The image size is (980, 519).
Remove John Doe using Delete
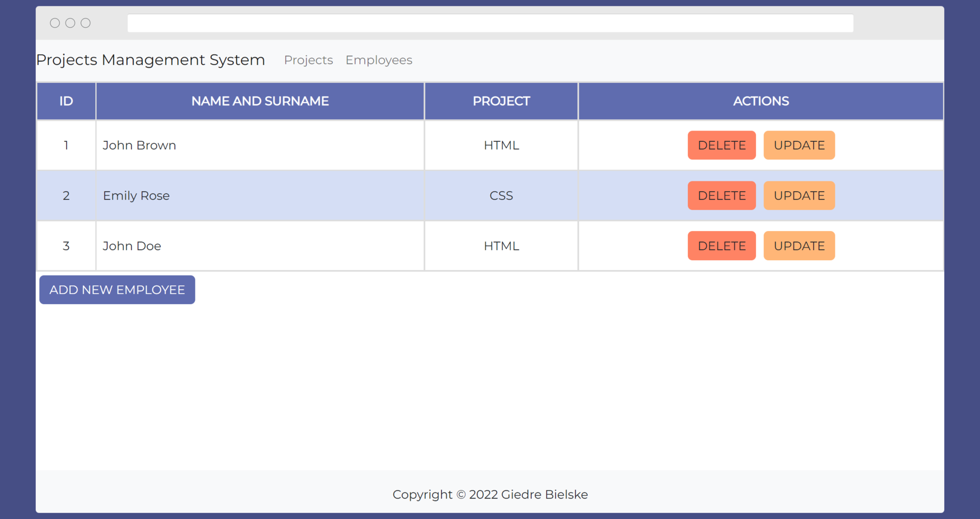click(x=721, y=246)
